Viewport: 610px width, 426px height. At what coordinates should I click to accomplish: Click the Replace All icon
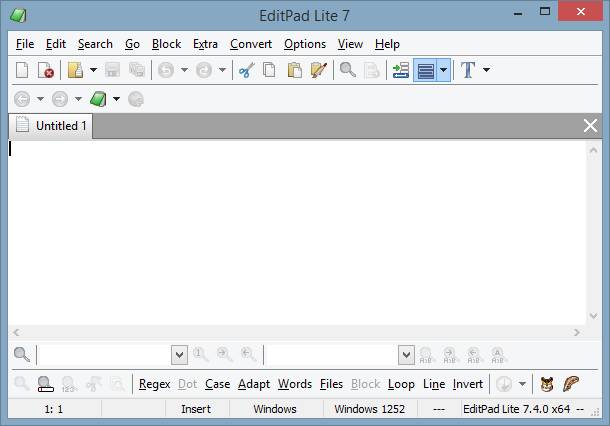click(498, 355)
